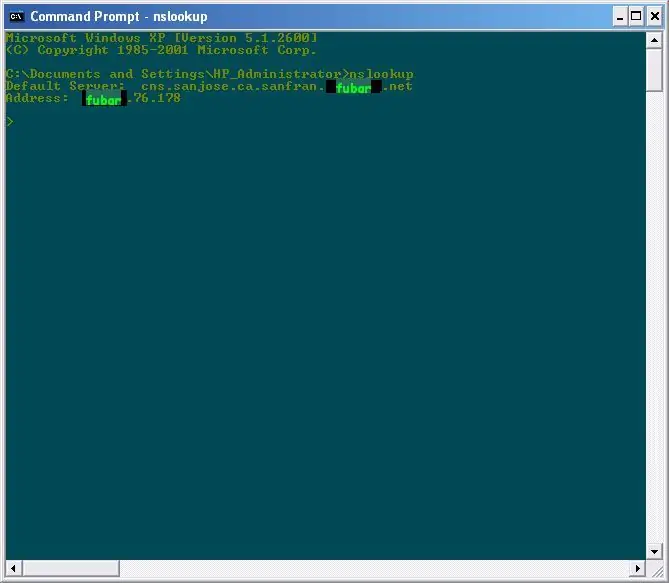Click 'C:\Documents and Settings\HP_Administrator>' path

(x=177, y=74)
